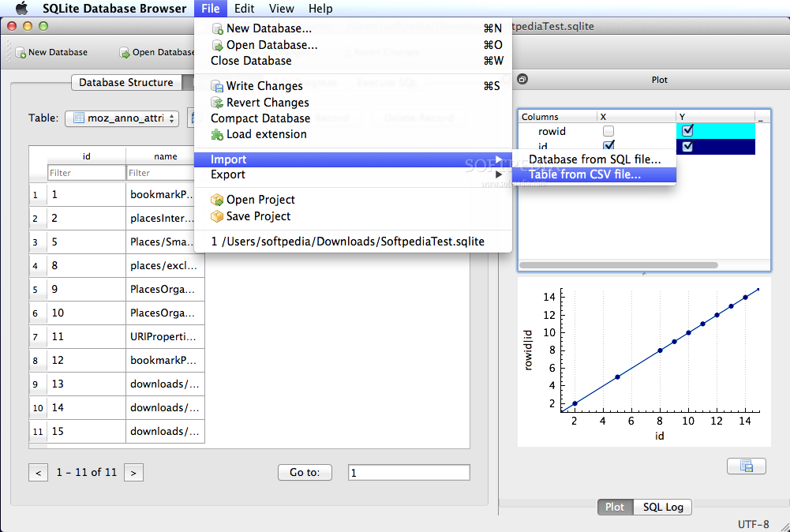Select Database from SQL file... option

594,159
